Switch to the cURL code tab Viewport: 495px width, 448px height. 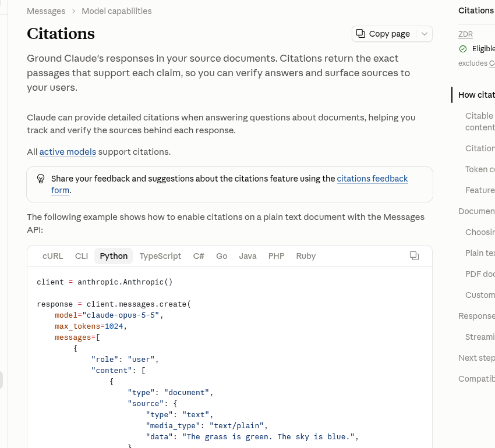[53, 256]
